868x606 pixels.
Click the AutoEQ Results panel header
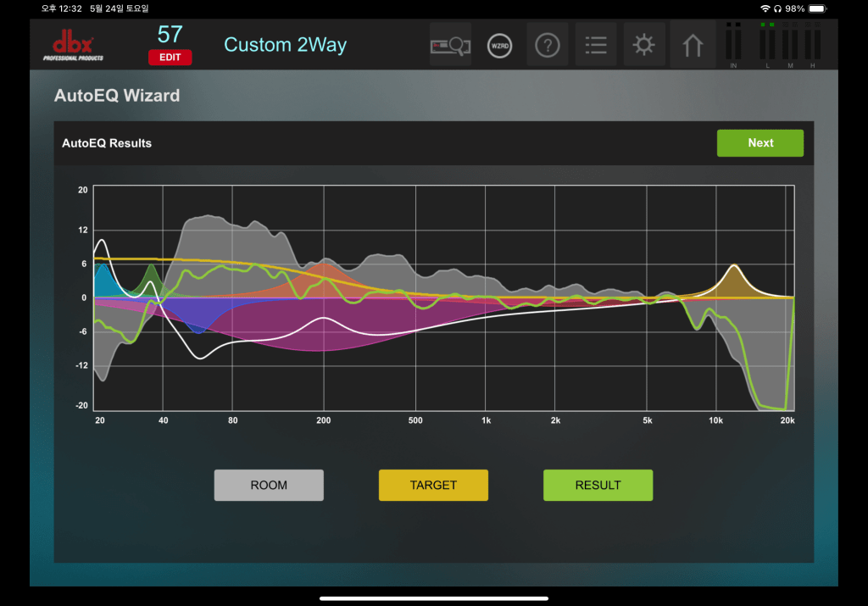pyautogui.click(x=107, y=143)
